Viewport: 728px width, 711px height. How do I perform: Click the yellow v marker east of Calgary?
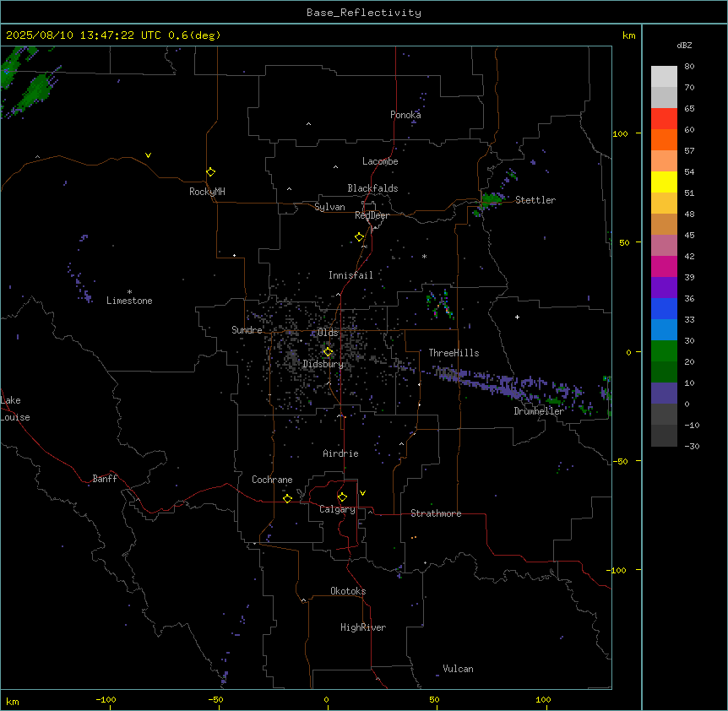tap(362, 493)
